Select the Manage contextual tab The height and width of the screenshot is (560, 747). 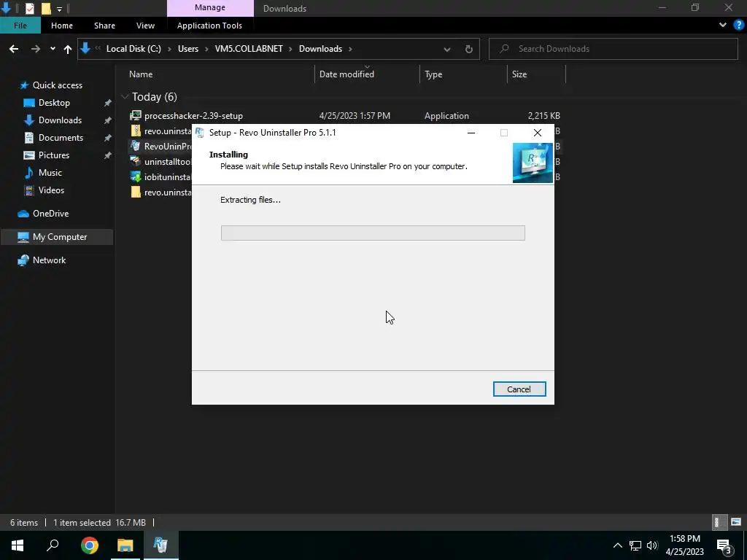tap(210, 8)
